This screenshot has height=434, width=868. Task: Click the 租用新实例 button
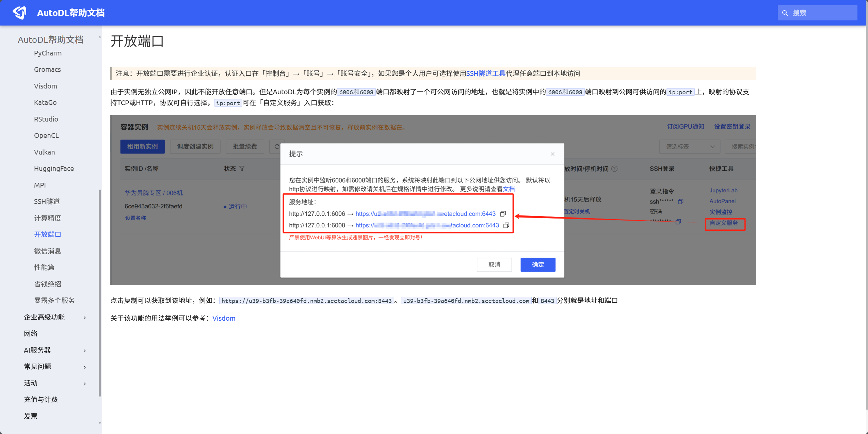pos(142,146)
